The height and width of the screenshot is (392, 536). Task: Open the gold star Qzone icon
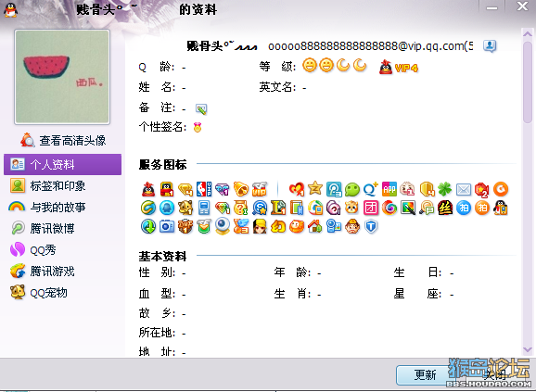point(315,188)
